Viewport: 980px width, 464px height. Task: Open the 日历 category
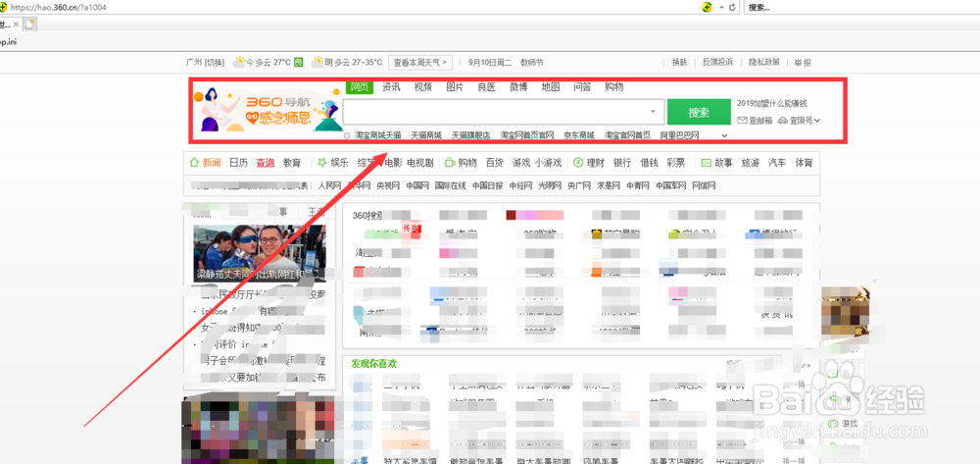[x=238, y=163]
